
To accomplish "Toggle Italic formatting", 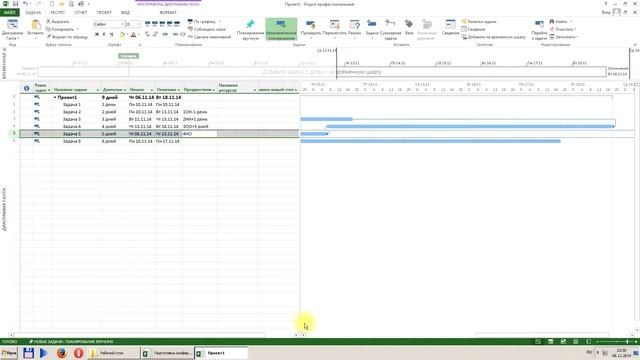I will click(x=104, y=35).
